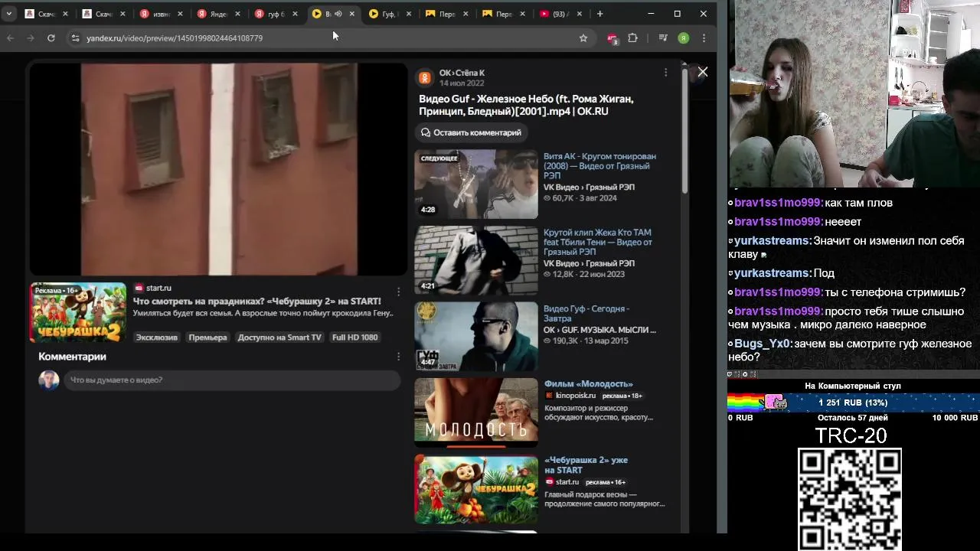This screenshot has height=551, width=980.
Task: Click the main video player
Action: coord(218,169)
